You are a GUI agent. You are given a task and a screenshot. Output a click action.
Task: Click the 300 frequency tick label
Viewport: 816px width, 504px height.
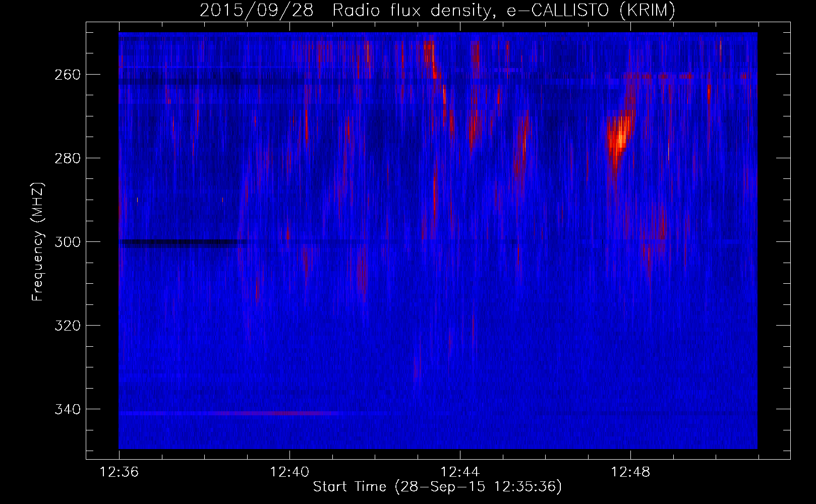68,242
